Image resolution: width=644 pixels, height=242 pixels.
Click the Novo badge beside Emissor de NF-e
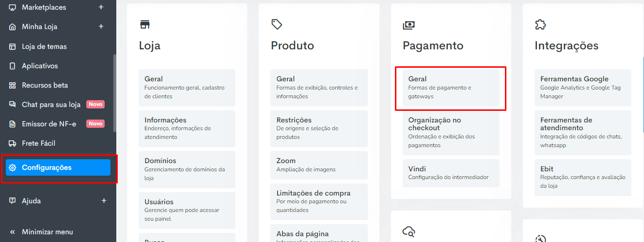pos(95,124)
